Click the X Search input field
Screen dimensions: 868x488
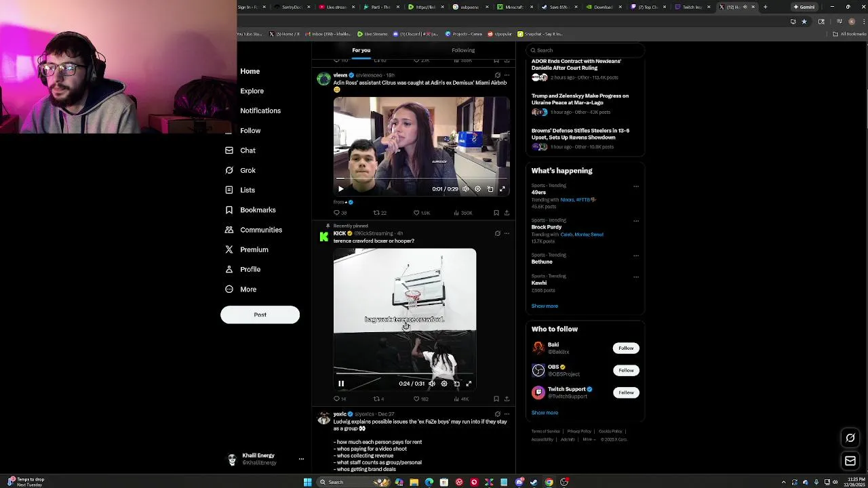pyautogui.click(x=584, y=50)
